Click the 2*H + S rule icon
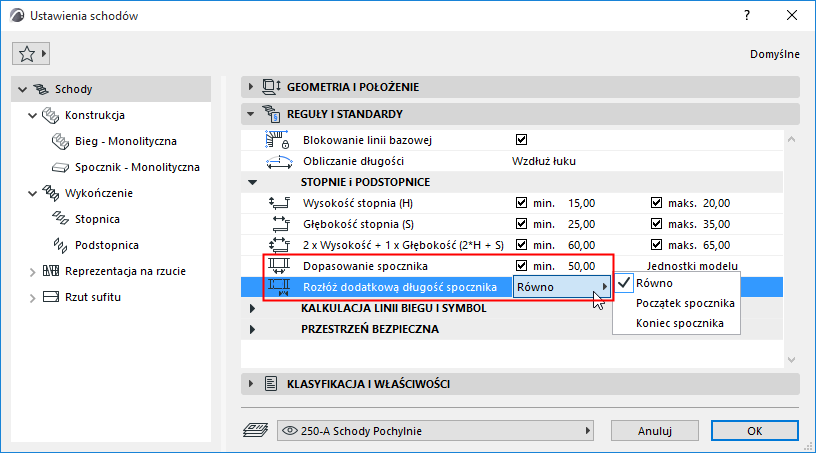Screen dimensions: 816x453 [279, 245]
